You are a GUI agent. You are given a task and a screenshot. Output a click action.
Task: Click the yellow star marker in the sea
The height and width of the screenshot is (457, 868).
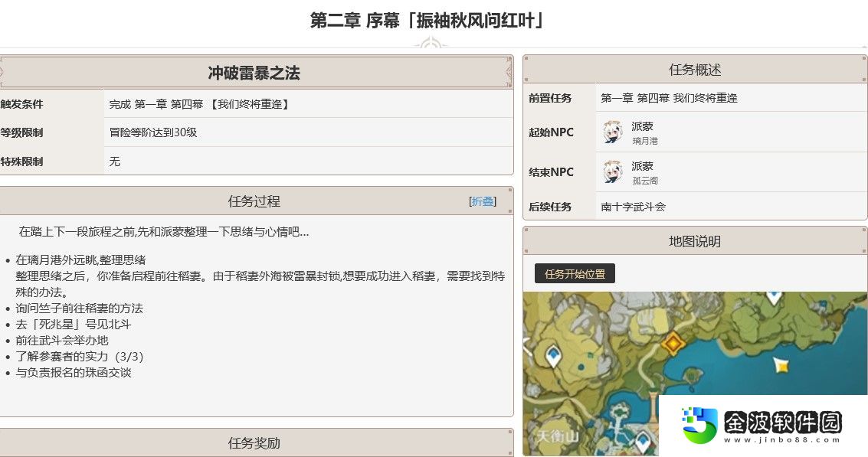(x=781, y=364)
